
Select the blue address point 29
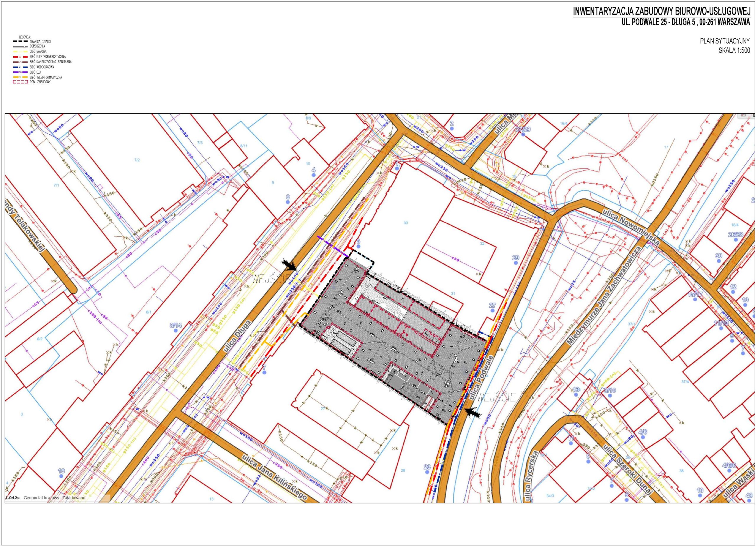click(x=516, y=262)
